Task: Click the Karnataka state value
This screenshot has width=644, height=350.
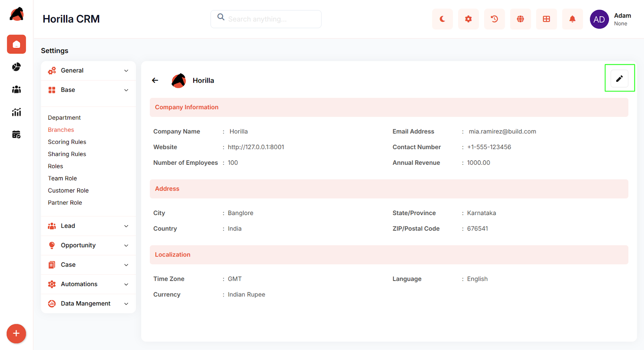Action: [481, 213]
